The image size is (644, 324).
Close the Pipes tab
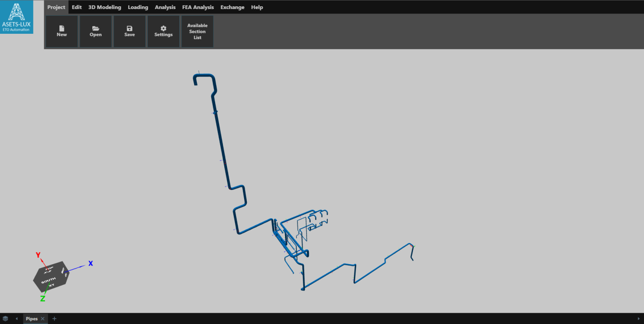tap(43, 319)
